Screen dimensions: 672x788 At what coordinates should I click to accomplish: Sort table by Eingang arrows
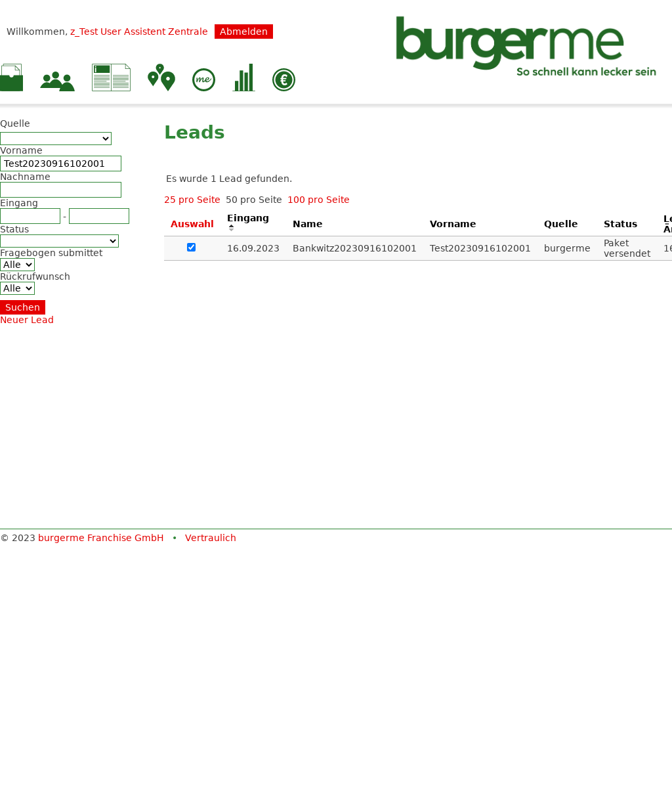click(x=231, y=228)
